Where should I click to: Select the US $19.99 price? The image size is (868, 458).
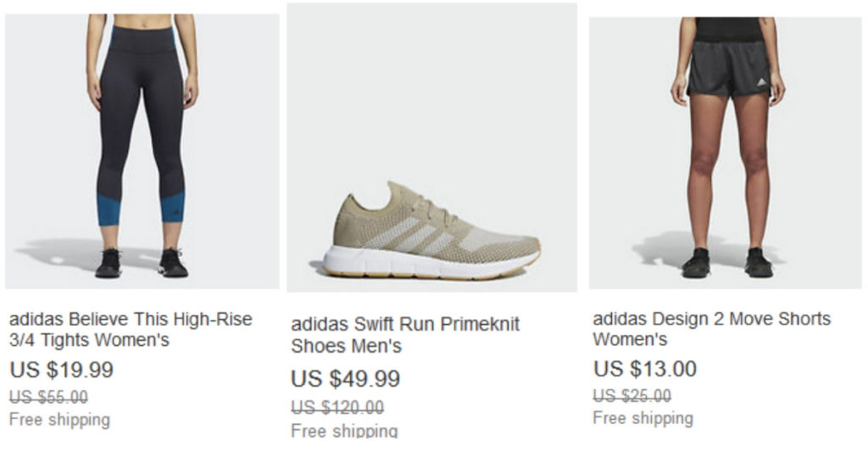[x=61, y=370]
